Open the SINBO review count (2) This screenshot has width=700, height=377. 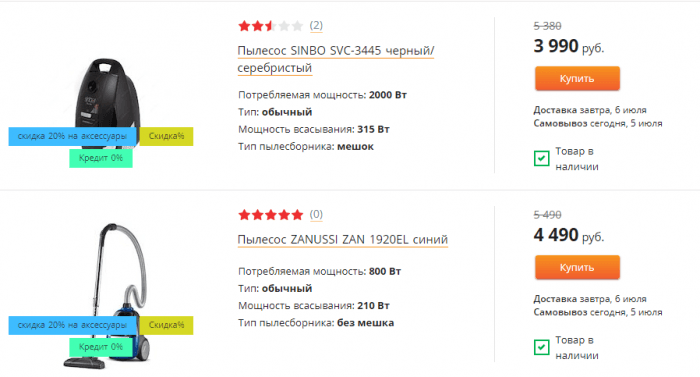[316, 25]
